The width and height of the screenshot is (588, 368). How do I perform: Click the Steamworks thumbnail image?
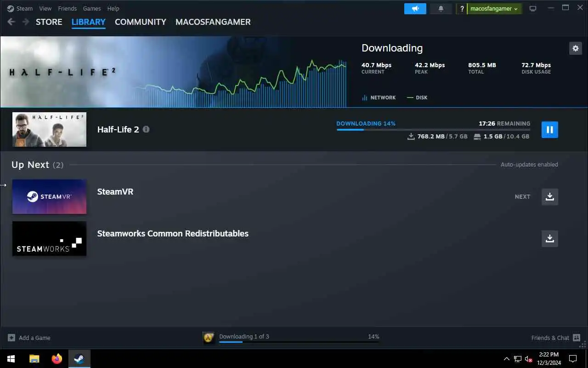coord(49,239)
